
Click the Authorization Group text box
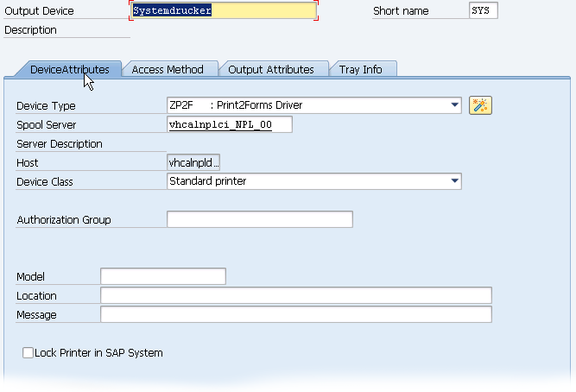[259, 219]
